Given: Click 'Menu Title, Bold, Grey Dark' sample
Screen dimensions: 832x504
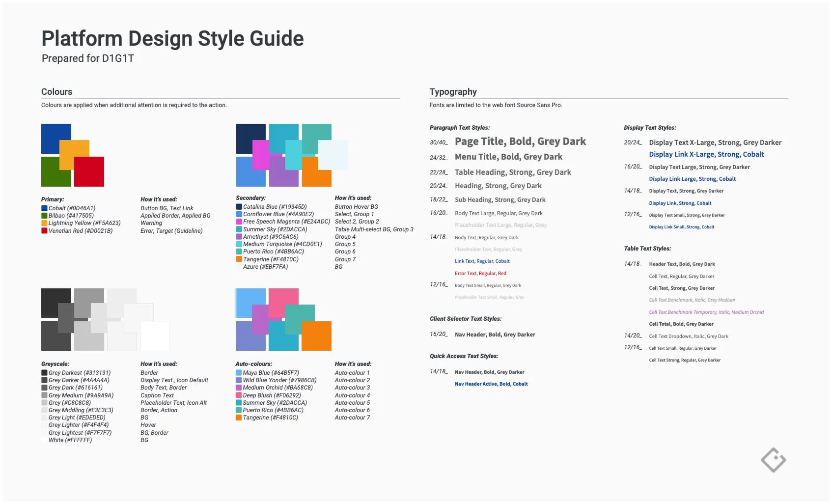Looking at the screenshot, I should coord(508,157).
